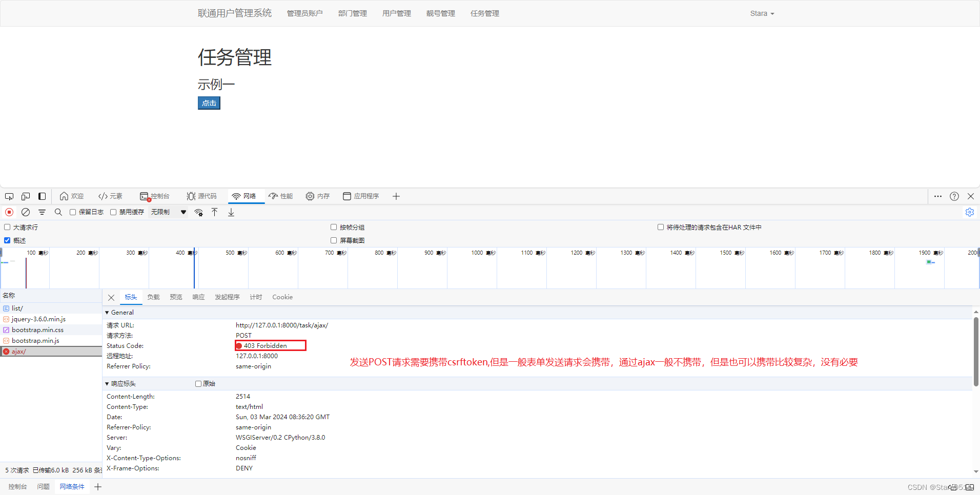This screenshot has width=980, height=495.
Task: Enable 屏幕截图 screenshots checkbox
Action: (334, 240)
